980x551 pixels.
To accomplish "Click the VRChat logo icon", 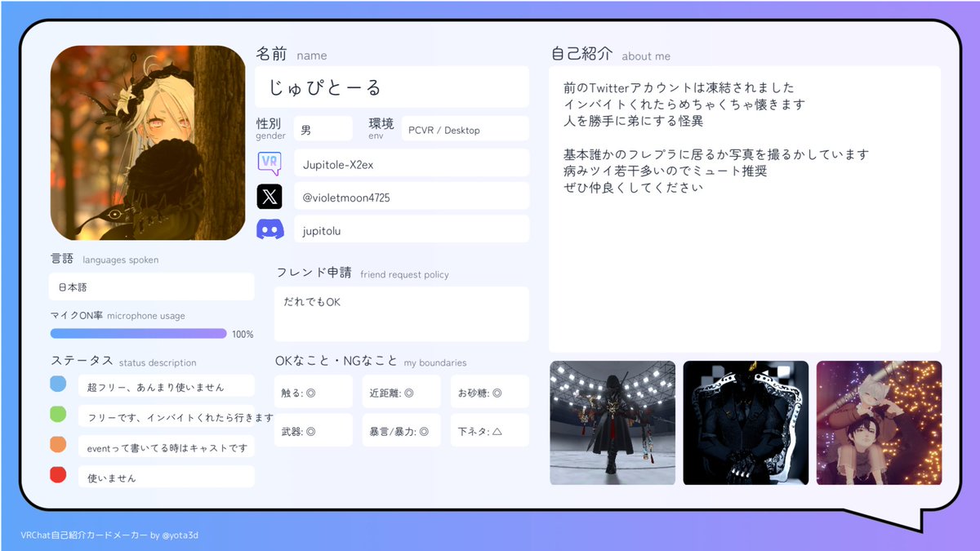I will (x=269, y=162).
